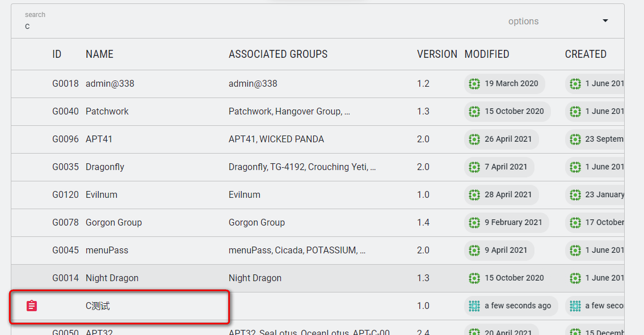Expand the options dropdown
This screenshot has width=644, height=335.
coord(605,20)
